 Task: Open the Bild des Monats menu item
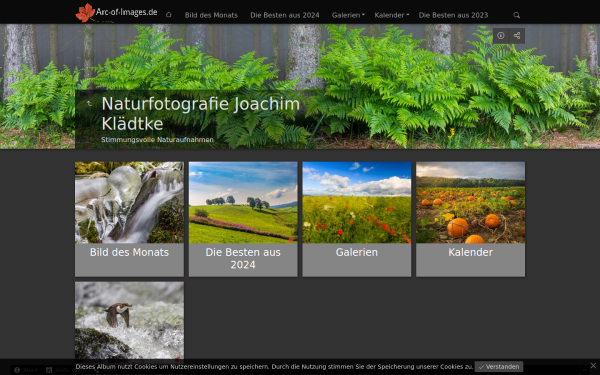[x=211, y=15]
